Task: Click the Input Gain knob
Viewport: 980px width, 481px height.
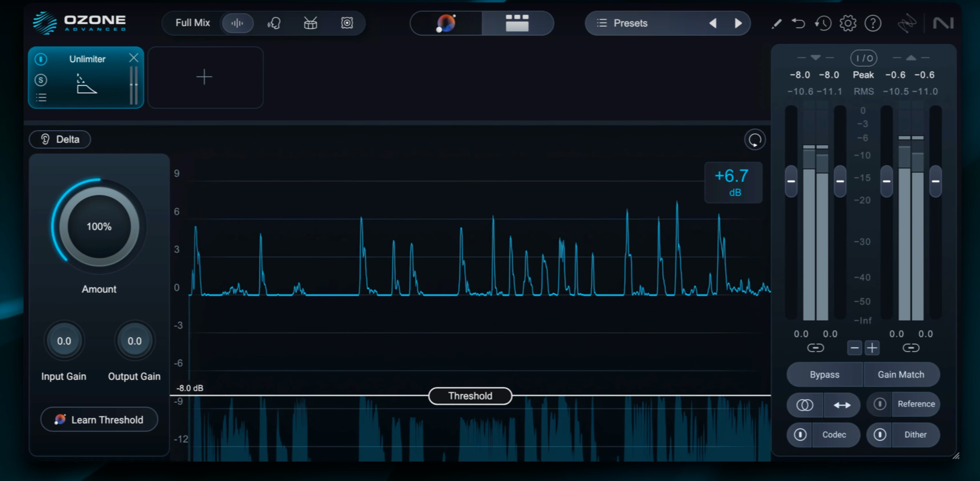Action: click(64, 341)
